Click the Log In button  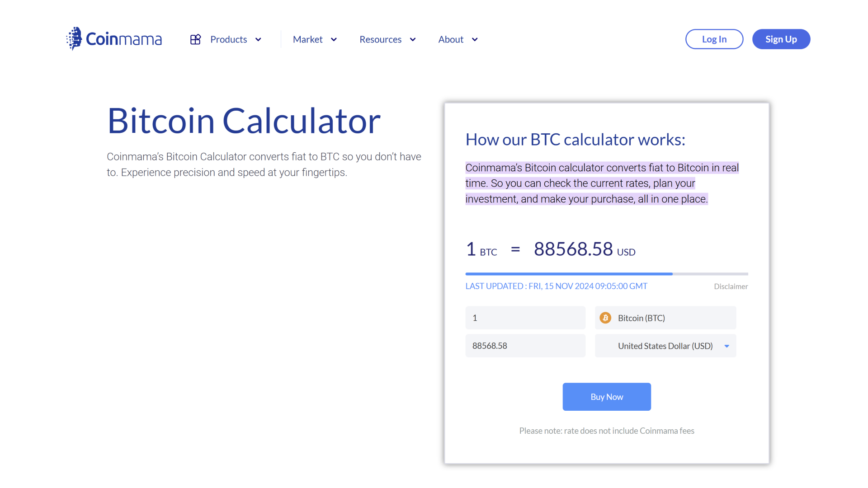(x=713, y=39)
